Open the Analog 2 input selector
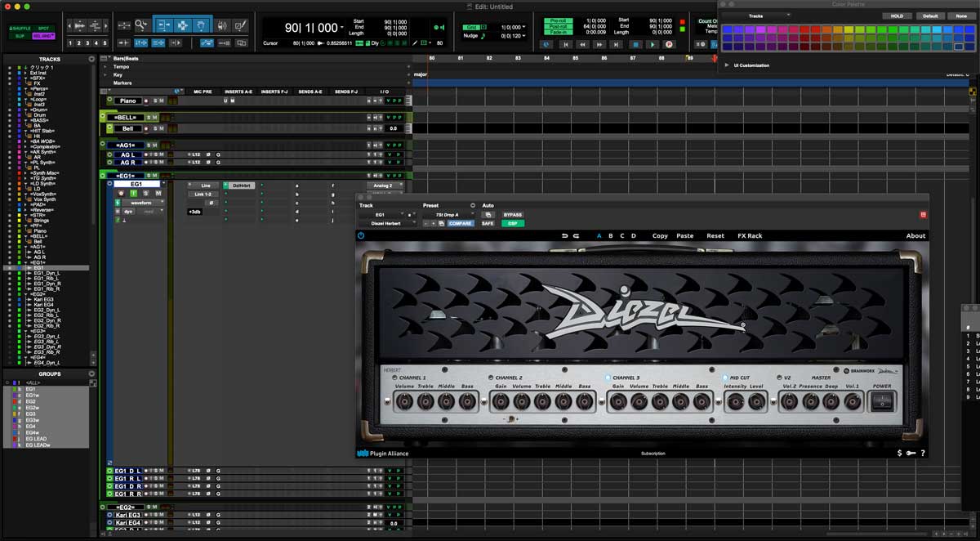 pos(385,186)
